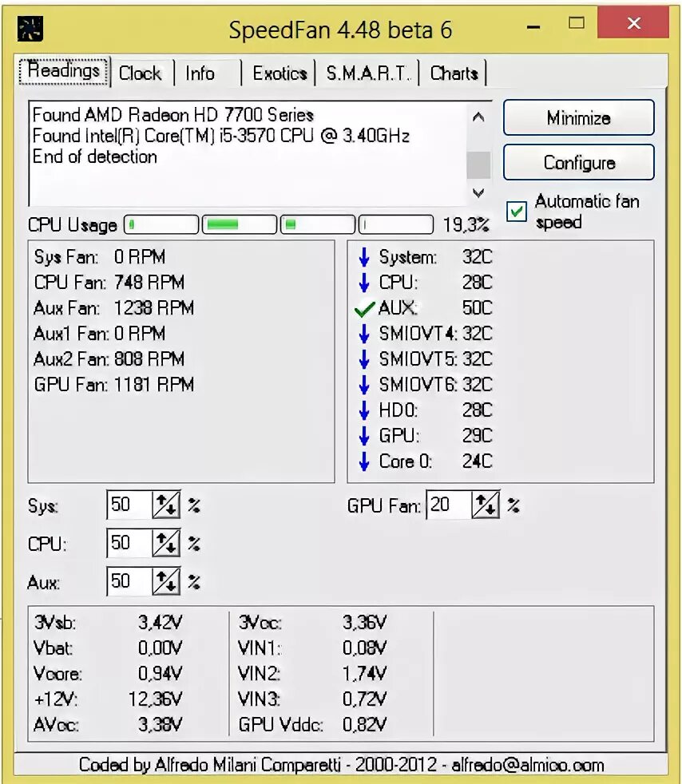The width and height of the screenshot is (682, 784).
Task: Click the 'Aux1 Fan: 0 RPM' reading
Action: (100, 334)
